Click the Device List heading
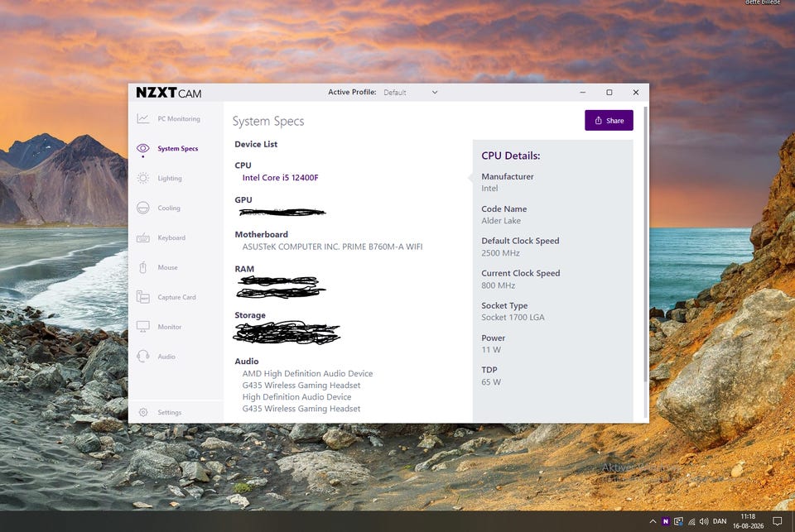 (256, 145)
